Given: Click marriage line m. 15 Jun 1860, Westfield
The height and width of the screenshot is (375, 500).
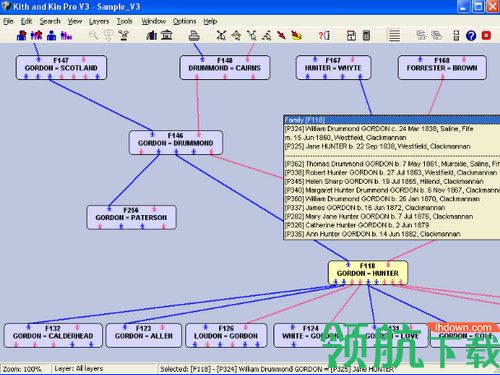Looking at the screenshot, I should pyautogui.click(x=345, y=138).
